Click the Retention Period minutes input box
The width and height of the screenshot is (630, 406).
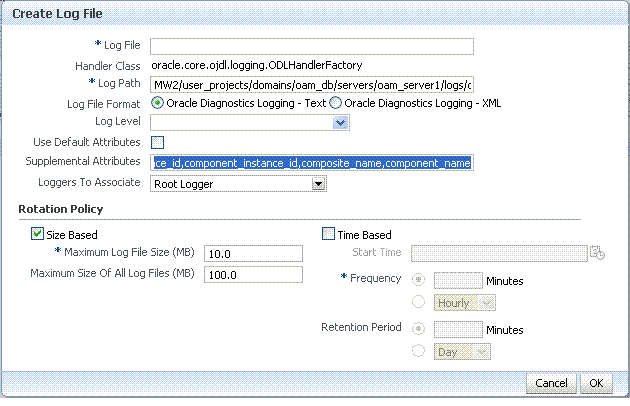point(458,330)
